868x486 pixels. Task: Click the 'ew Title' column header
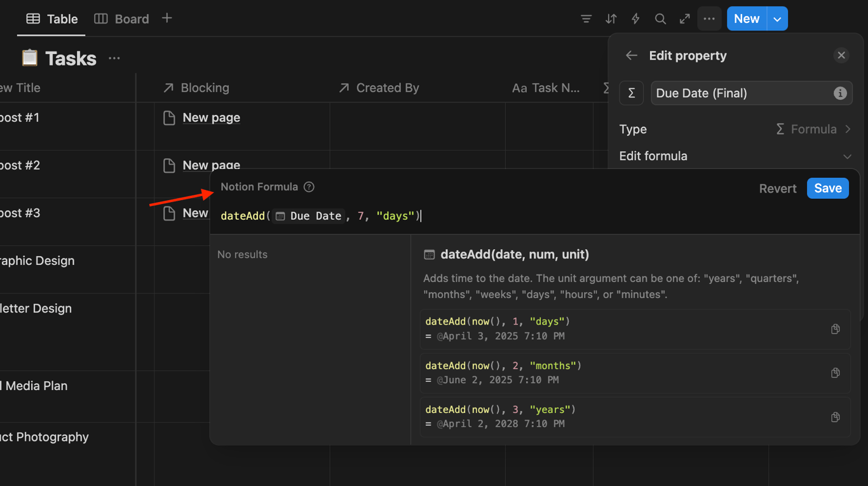tap(20, 88)
